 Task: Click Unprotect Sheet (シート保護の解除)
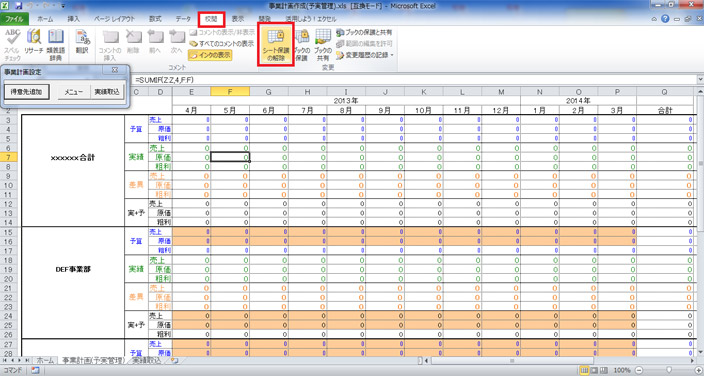point(276,45)
